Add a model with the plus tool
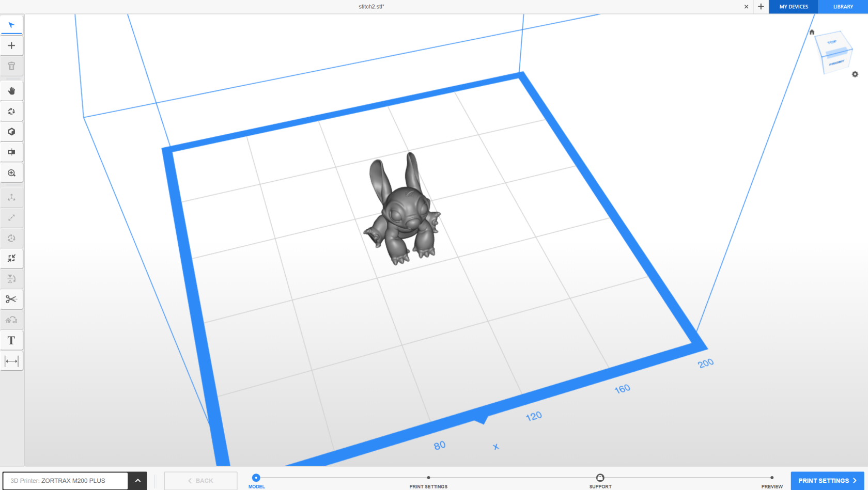 click(11, 45)
